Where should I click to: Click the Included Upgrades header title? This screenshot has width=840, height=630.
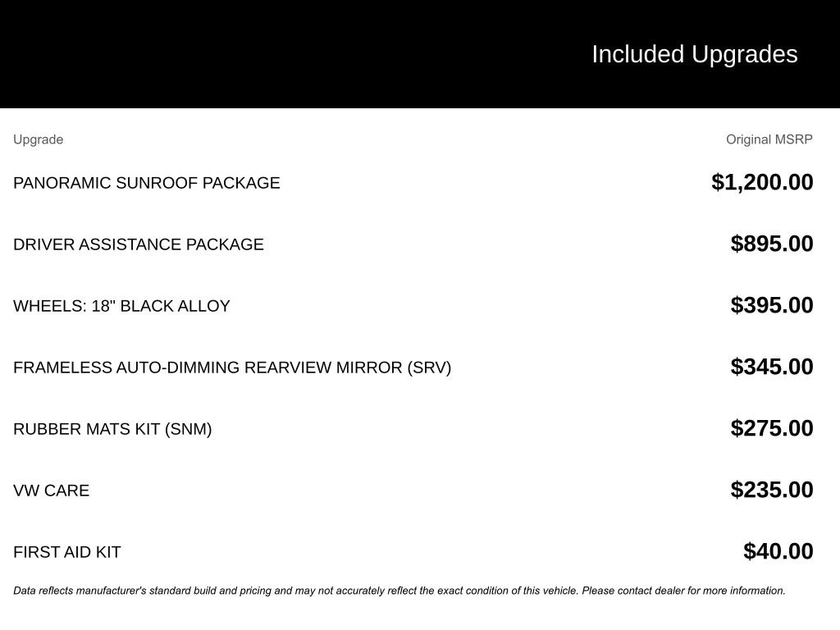pos(694,55)
